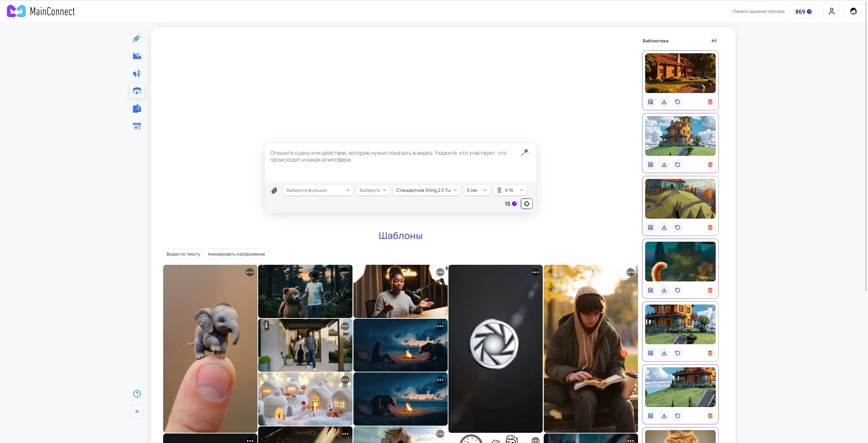
Task: Select the Анимировать изображение tab
Action: 236,254
